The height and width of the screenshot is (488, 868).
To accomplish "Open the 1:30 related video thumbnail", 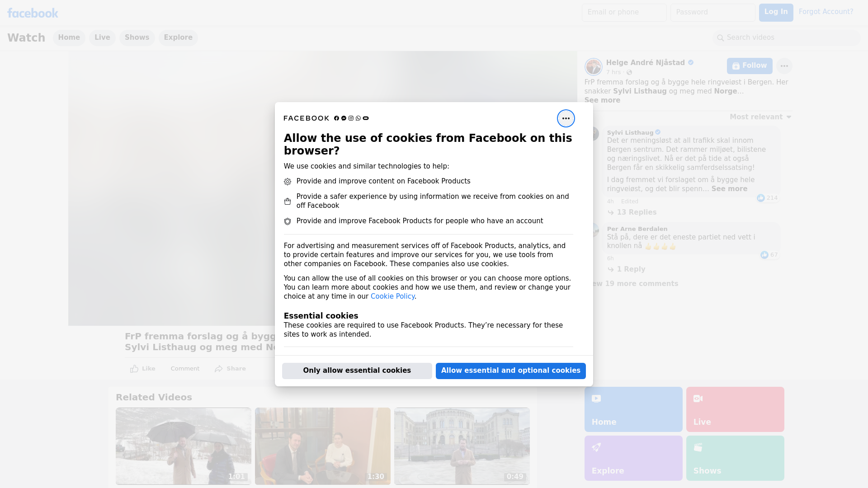I will point(322,446).
